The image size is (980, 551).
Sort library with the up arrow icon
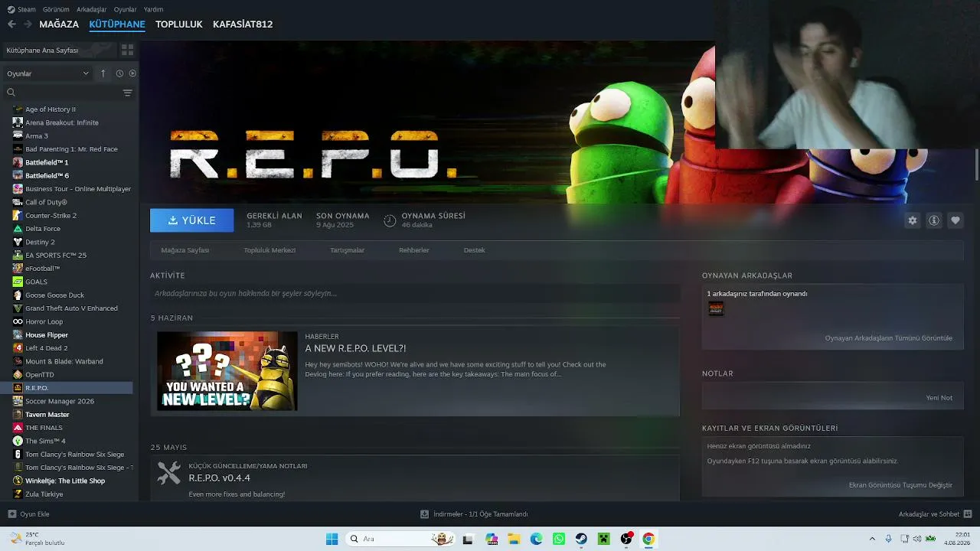[103, 73]
